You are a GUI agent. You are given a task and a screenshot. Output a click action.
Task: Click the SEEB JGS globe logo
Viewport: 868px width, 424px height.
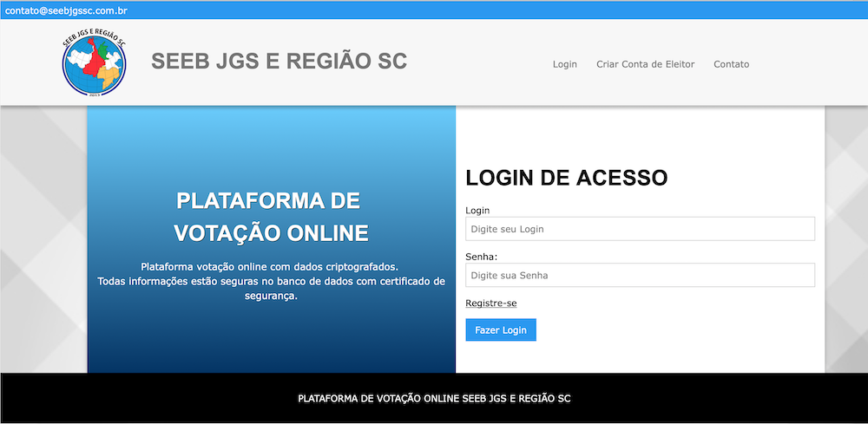[x=94, y=63]
